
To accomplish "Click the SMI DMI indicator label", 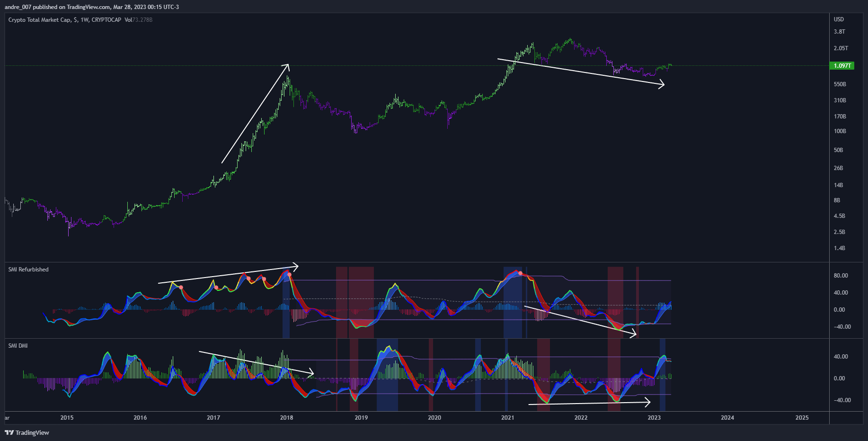I will (18, 346).
